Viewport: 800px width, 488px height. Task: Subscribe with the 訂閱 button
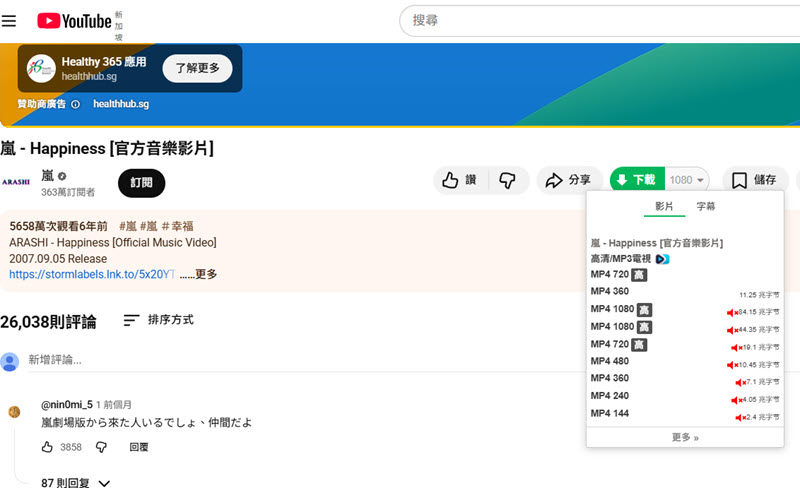point(141,183)
